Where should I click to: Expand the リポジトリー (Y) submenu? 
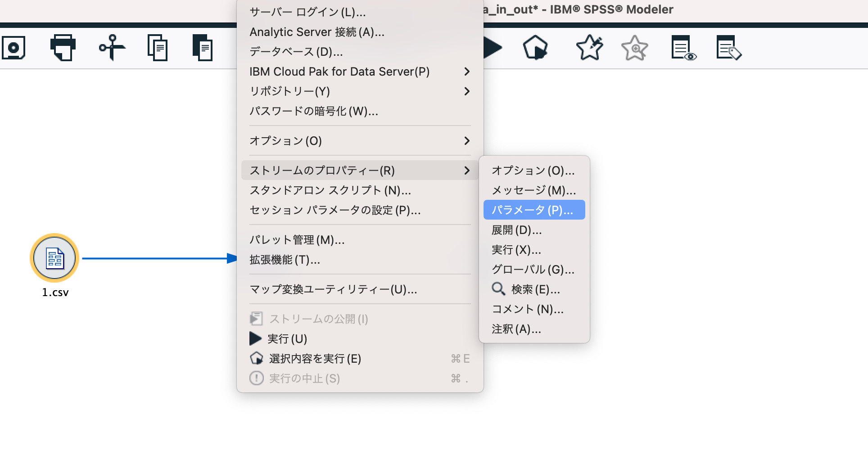(290, 91)
